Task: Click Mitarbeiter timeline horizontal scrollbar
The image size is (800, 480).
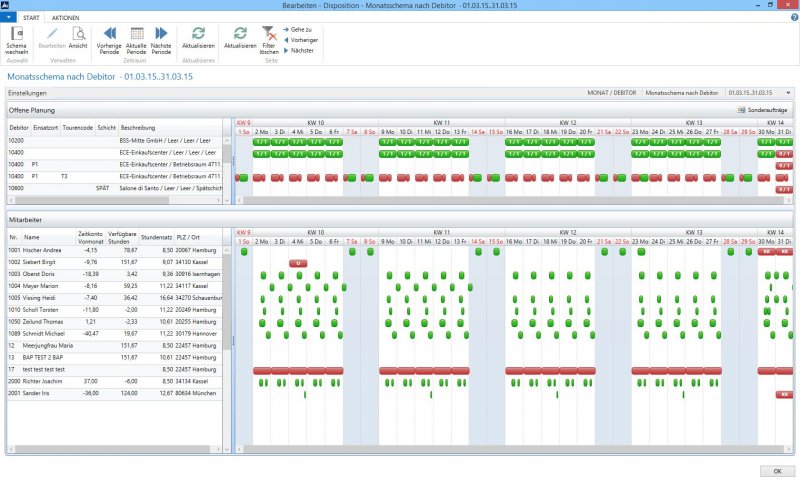Action: (x=514, y=449)
